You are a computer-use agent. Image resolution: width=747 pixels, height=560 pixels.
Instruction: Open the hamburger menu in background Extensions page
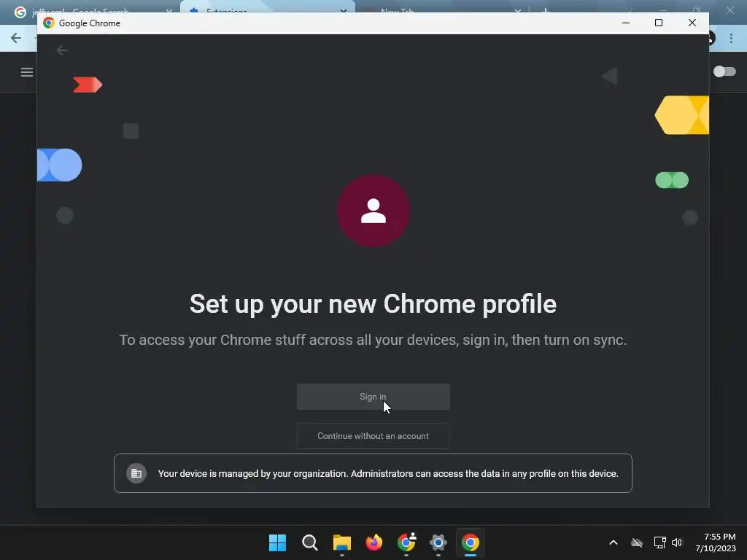[27, 72]
